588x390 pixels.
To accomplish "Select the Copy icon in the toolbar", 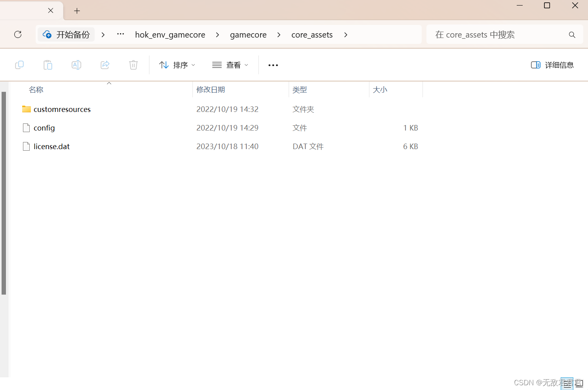I will (x=19, y=64).
